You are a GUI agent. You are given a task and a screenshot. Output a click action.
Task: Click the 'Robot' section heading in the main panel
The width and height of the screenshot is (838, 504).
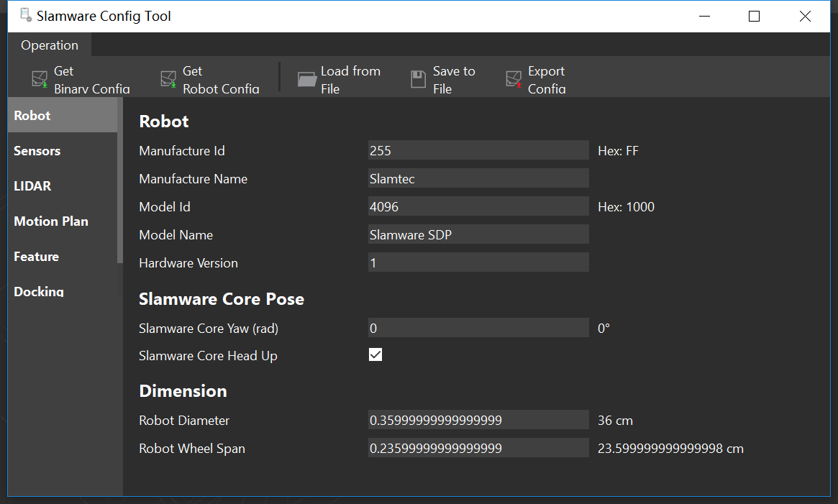(x=163, y=122)
